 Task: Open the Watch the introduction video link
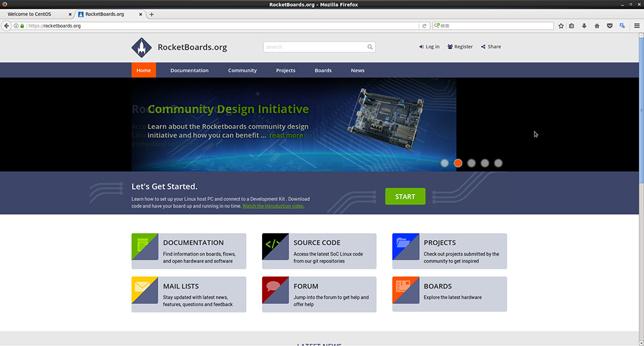[273, 206]
